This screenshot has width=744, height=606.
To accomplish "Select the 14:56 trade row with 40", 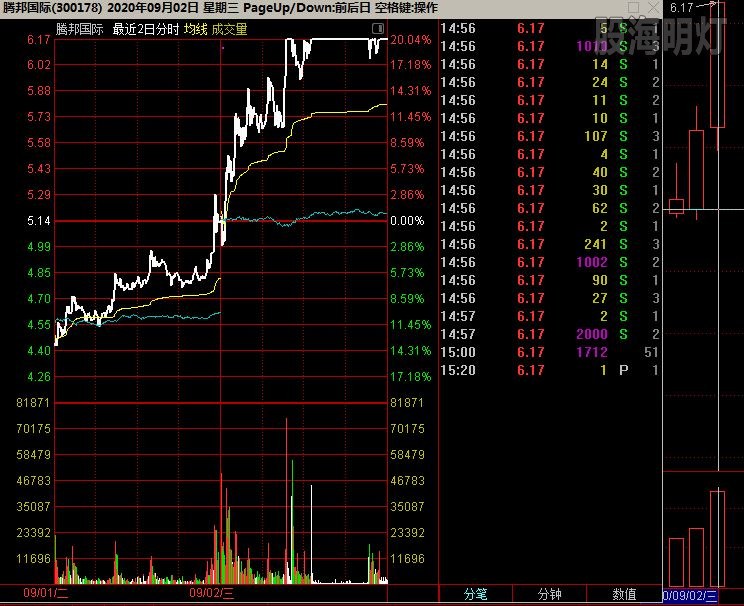I will click(x=550, y=172).
